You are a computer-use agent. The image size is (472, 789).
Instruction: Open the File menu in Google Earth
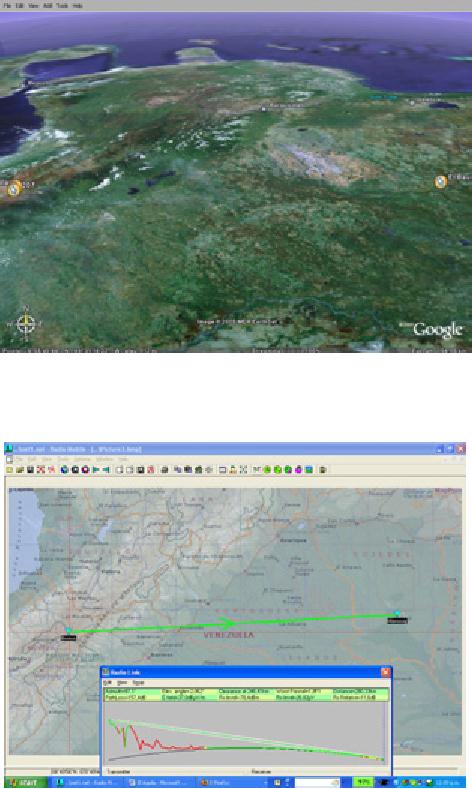[x=7, y=6]
